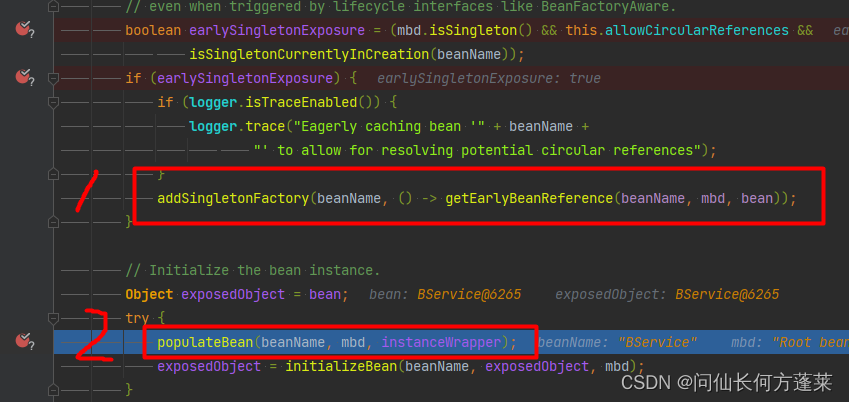Click the try keyword
The width and height of the screenshot is (849, 402).
(x=137, y=318)
